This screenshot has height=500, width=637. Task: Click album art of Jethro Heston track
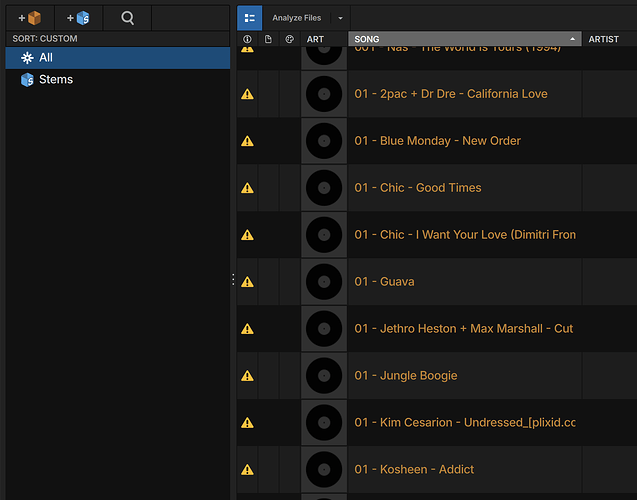pyautogui.click(x=324, y=329)
